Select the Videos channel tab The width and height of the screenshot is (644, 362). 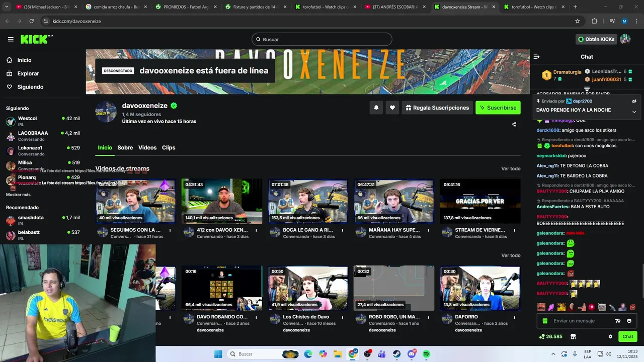(x=147, y=148)
